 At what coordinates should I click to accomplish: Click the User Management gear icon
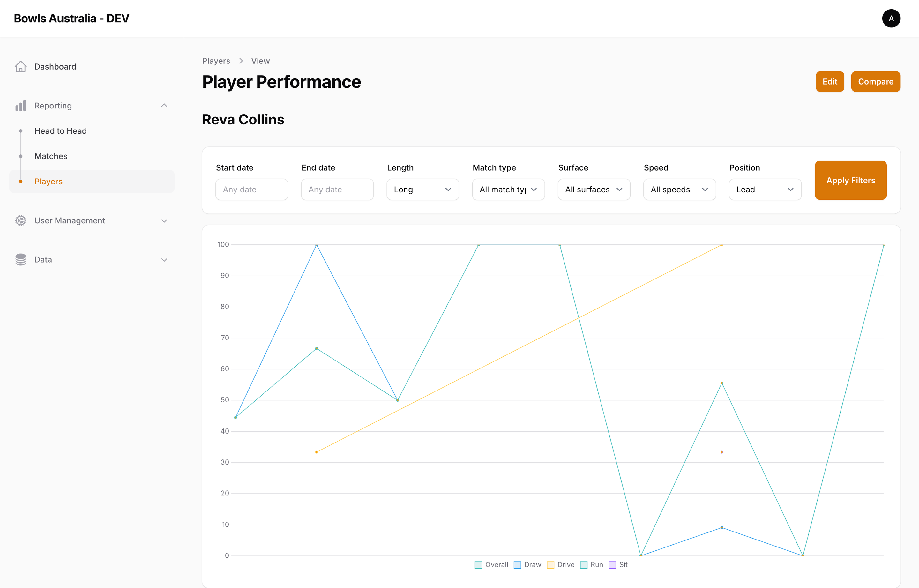[x=21, y=220]
